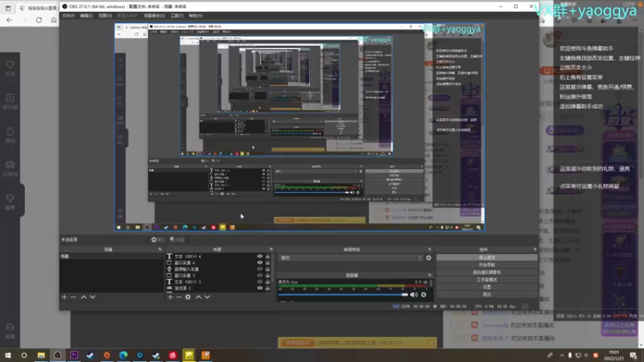Open source properties gear in the Sources toolbar
644x362 pixels.
pos(188,297)
